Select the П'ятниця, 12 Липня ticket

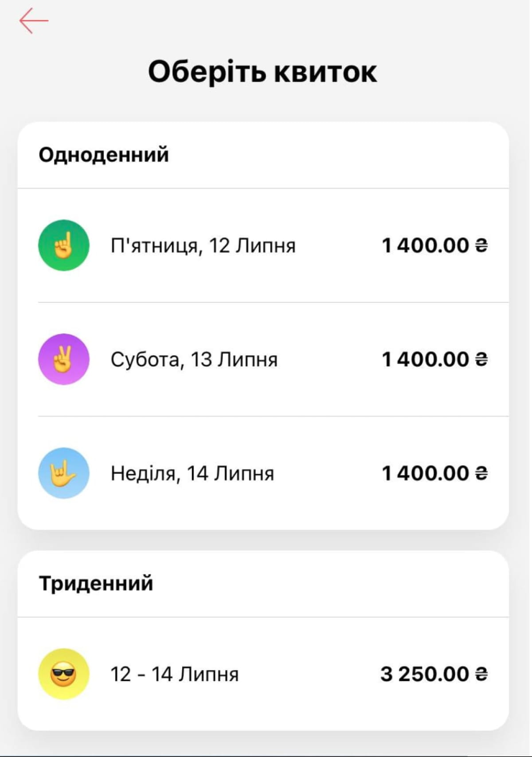[x=203, y=245]
